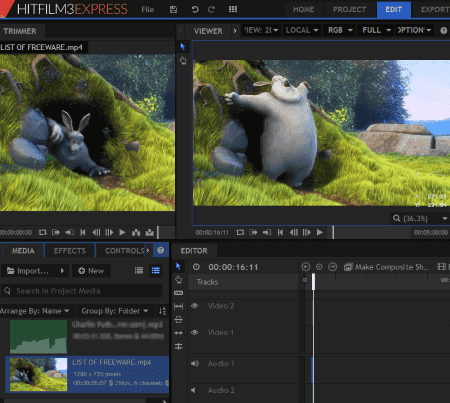Click the New media button
Viewport: 450px width, 403px height.
(x=91, y=271)
